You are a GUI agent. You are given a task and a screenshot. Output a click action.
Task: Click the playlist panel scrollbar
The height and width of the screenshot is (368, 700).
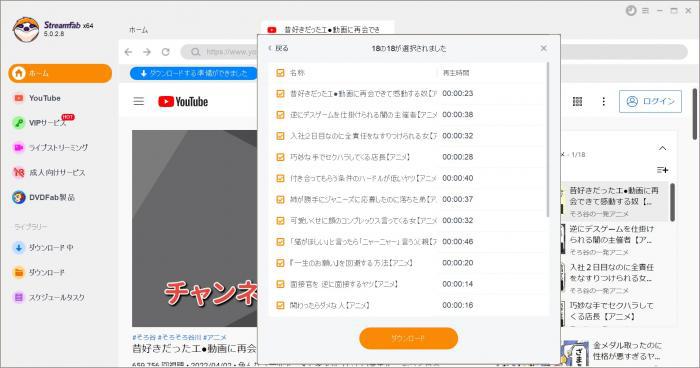[x=672, y=202]
